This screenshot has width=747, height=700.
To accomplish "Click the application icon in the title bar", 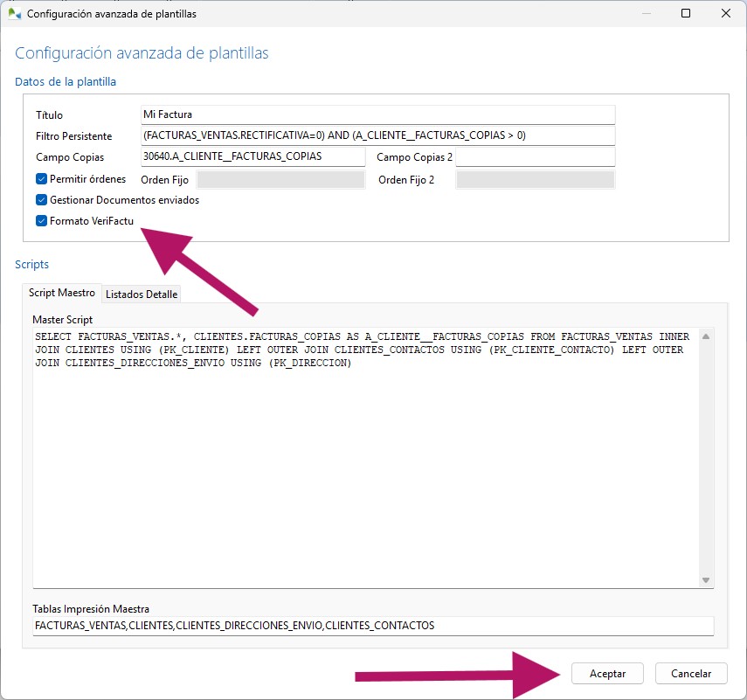I will [14, 14].
